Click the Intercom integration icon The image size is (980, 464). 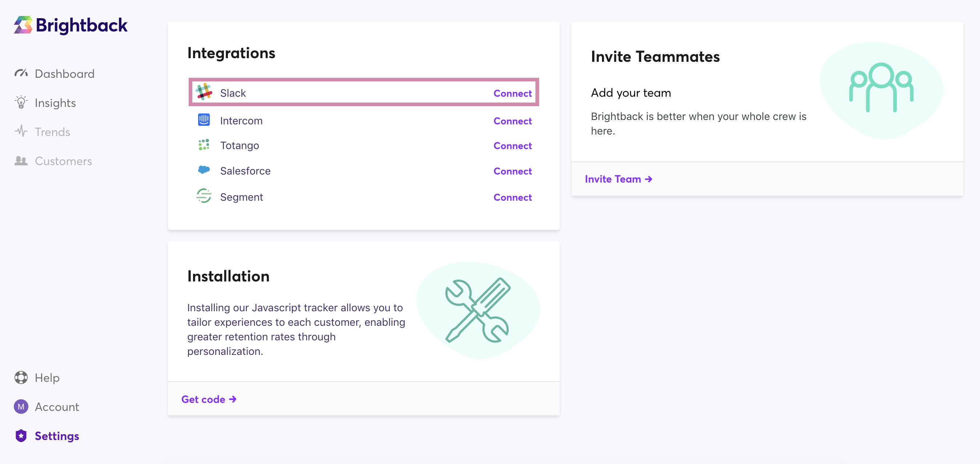click(x=204, y=120)
